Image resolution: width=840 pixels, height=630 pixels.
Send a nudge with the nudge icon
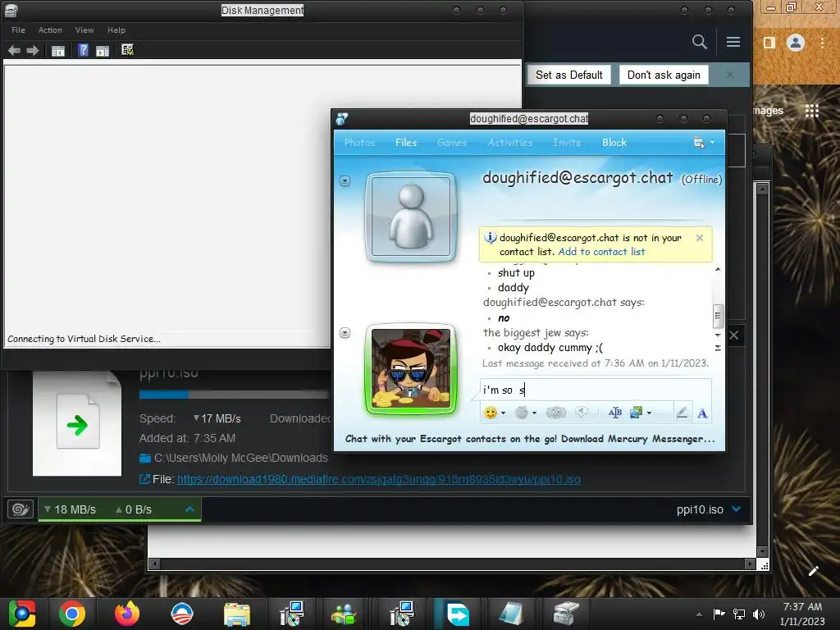coord(555,413)
